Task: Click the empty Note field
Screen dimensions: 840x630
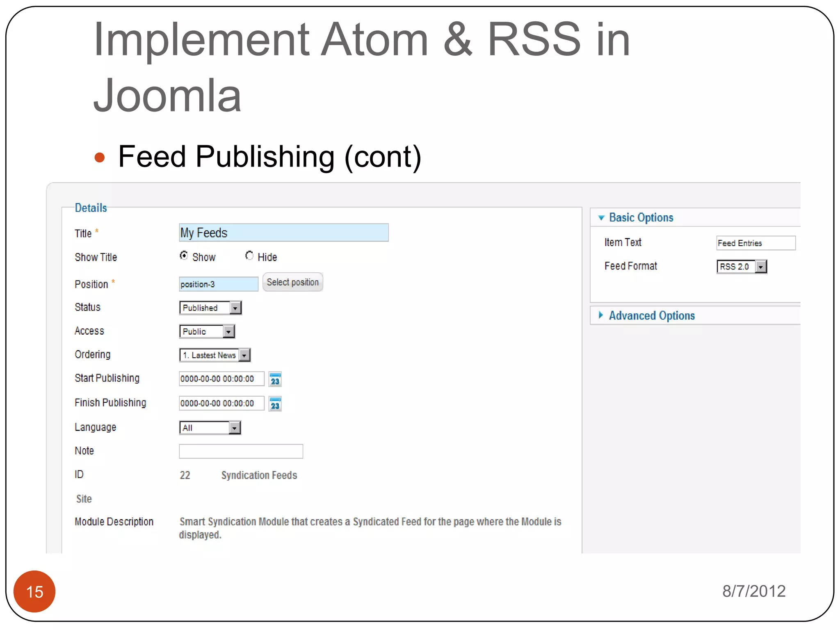Action: [x=241, y=451]
